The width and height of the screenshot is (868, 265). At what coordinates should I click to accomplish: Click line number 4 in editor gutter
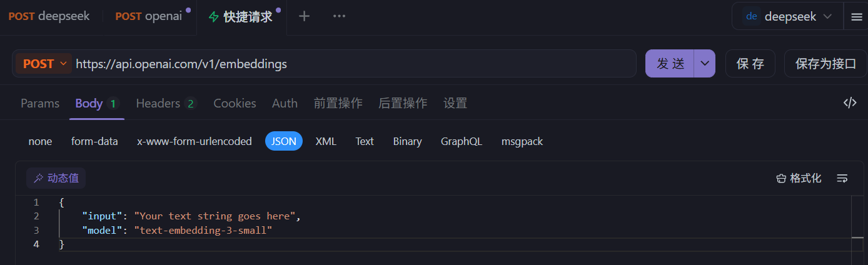click(36, 244)
